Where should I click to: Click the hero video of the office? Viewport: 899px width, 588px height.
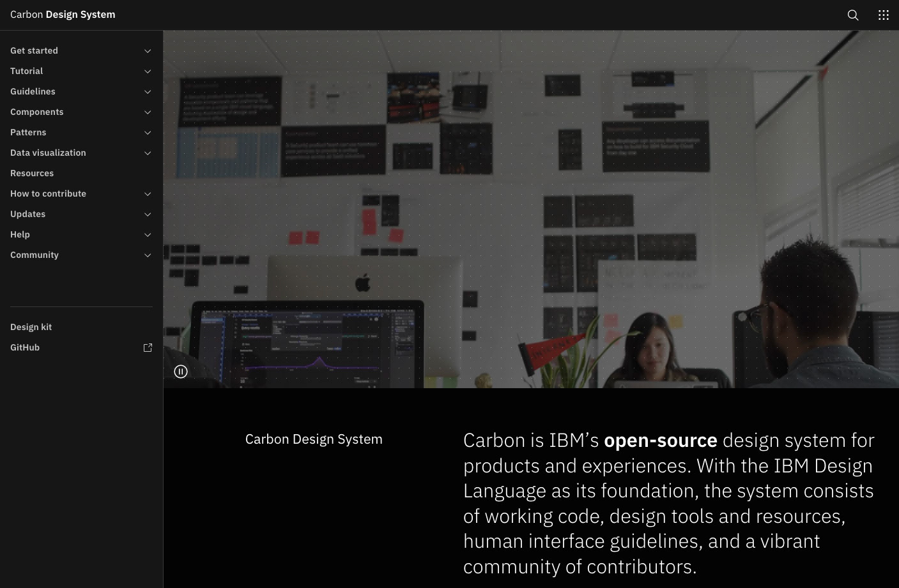point(531,209)
